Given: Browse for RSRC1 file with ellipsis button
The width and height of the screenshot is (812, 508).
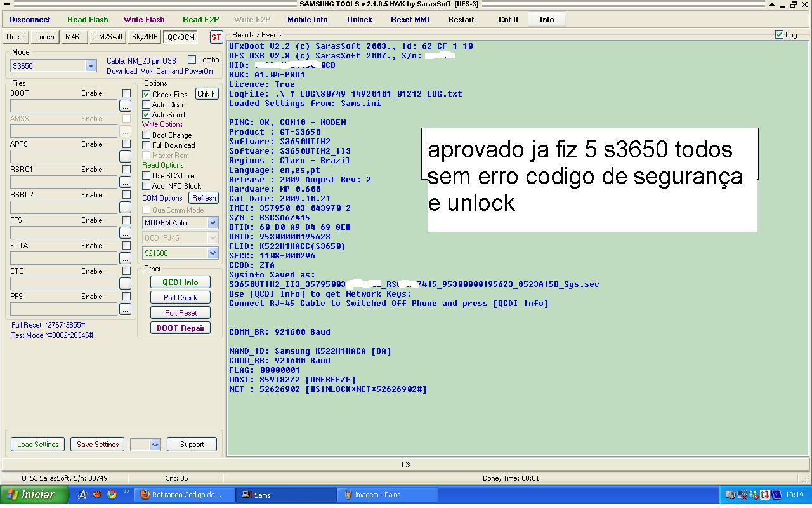Looking at the screenshot, I should [x=125, y=182].
